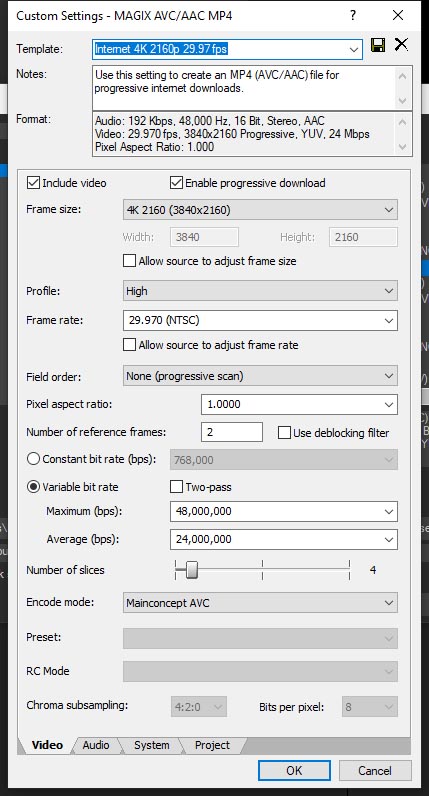Image resolution: width=429 pixels, height=796 pixels.
Task: Click the Width field showing 3840
Action: 205,237
